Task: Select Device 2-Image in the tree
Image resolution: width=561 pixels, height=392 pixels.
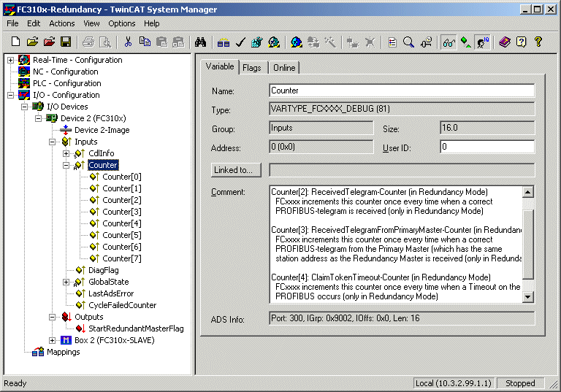Action: pos(102,130)
